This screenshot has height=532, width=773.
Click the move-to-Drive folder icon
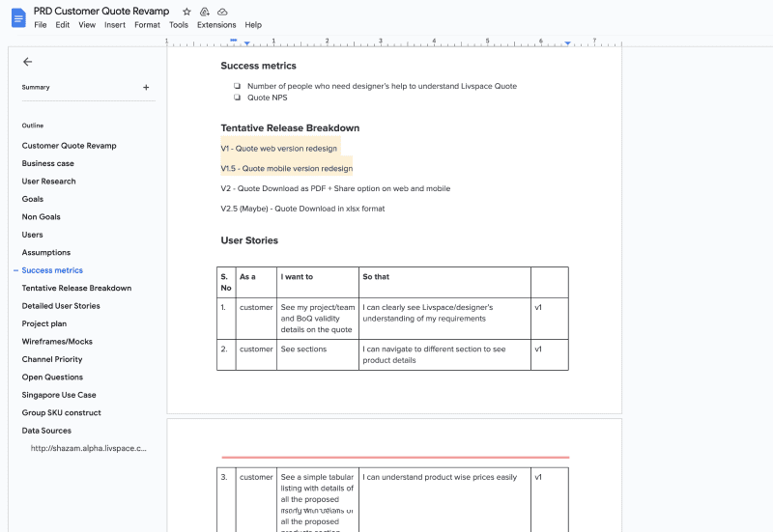(x=205, y=12)
